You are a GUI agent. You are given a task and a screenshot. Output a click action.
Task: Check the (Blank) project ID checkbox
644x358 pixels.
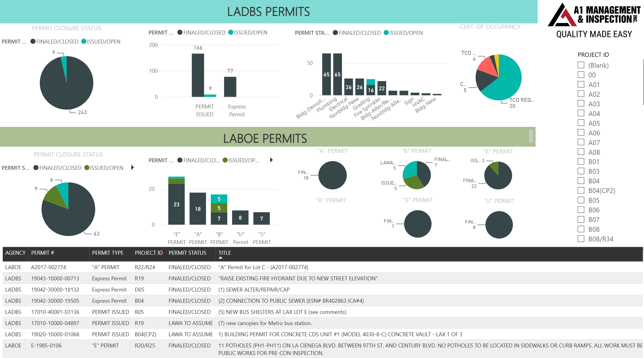(581, 65)
